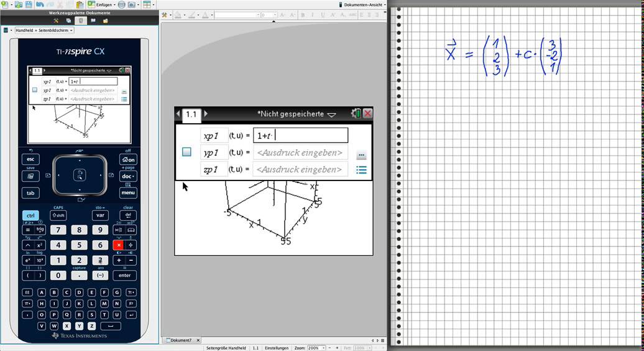Click the tab key on handheld
The width and height of the screenshot is (644, 351).
[30, 193]
